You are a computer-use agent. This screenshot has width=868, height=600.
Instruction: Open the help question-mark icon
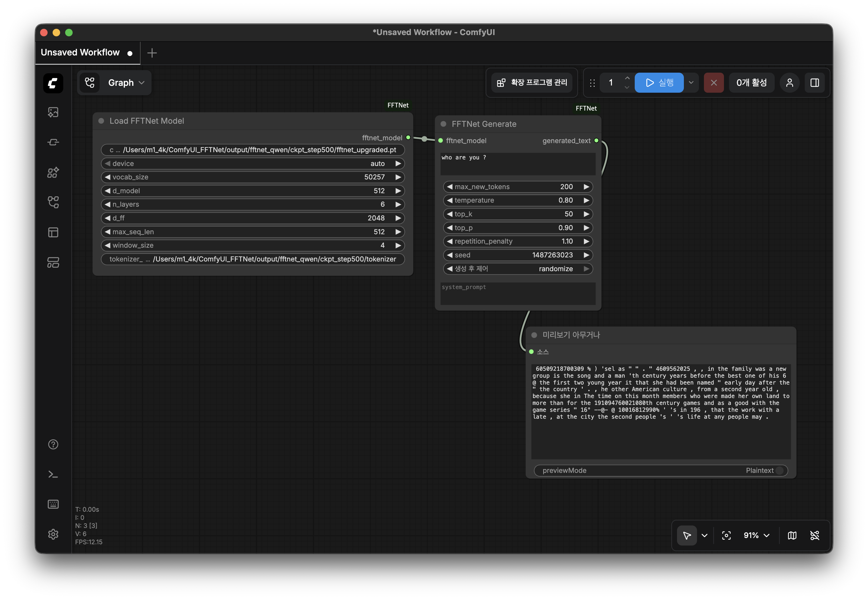pos(53,444)
